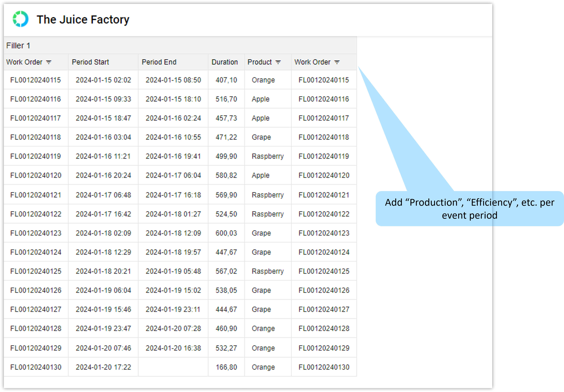This screenshot has height=392, width=564.
Task: Click period end 2024-01-19 23:11
Action: 173,310
